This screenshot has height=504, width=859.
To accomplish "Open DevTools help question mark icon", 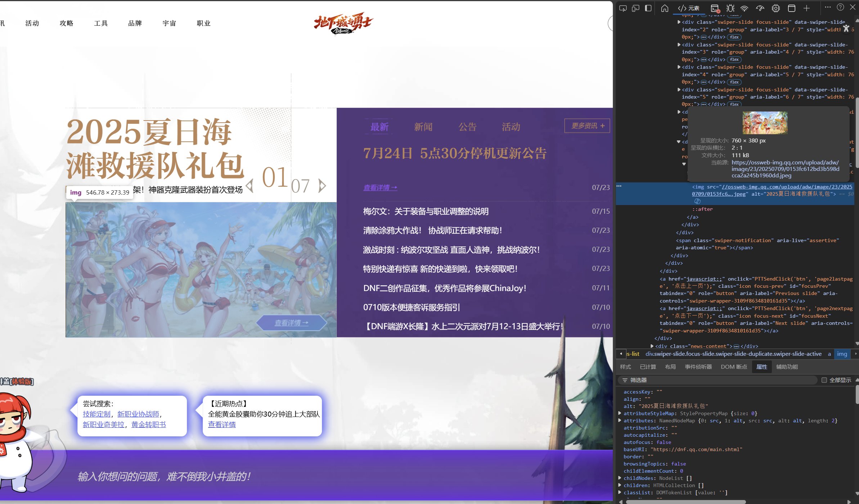I will point(840,7).
